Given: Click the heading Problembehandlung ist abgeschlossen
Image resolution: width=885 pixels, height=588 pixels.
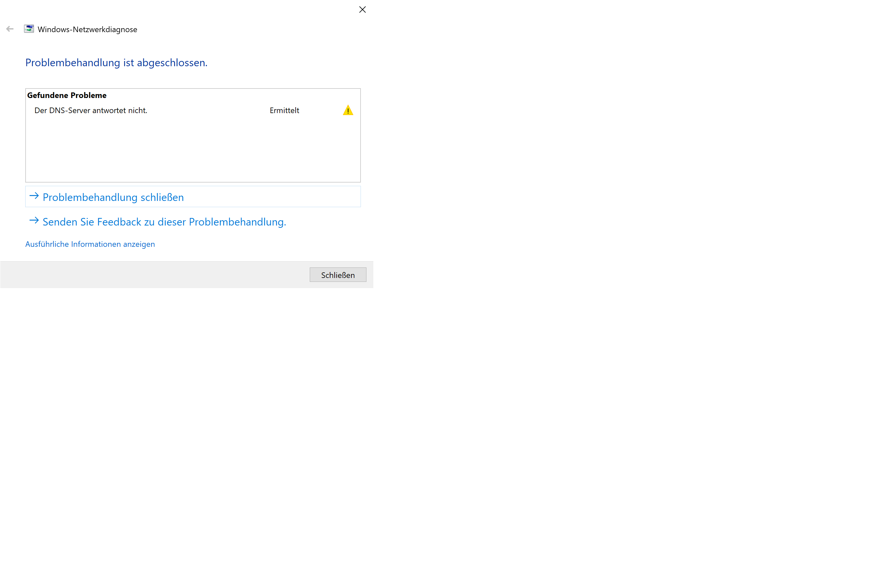Looking at the screenshot, I should (116, 63).
